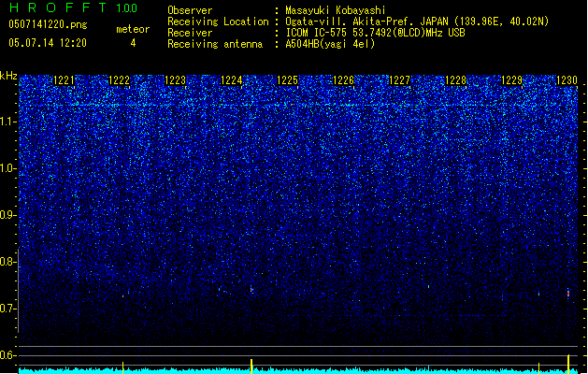Click the 1226 time axis label
This screenshot has width=588, height=374.
pos(343,80)
